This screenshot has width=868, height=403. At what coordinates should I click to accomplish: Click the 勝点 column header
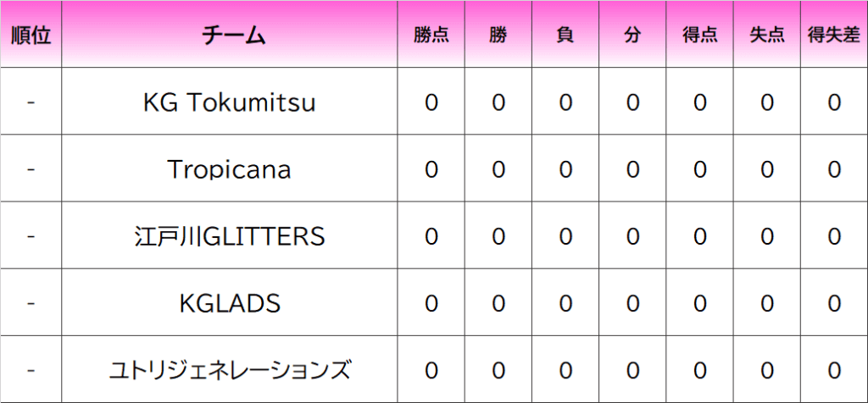[431, 36]
